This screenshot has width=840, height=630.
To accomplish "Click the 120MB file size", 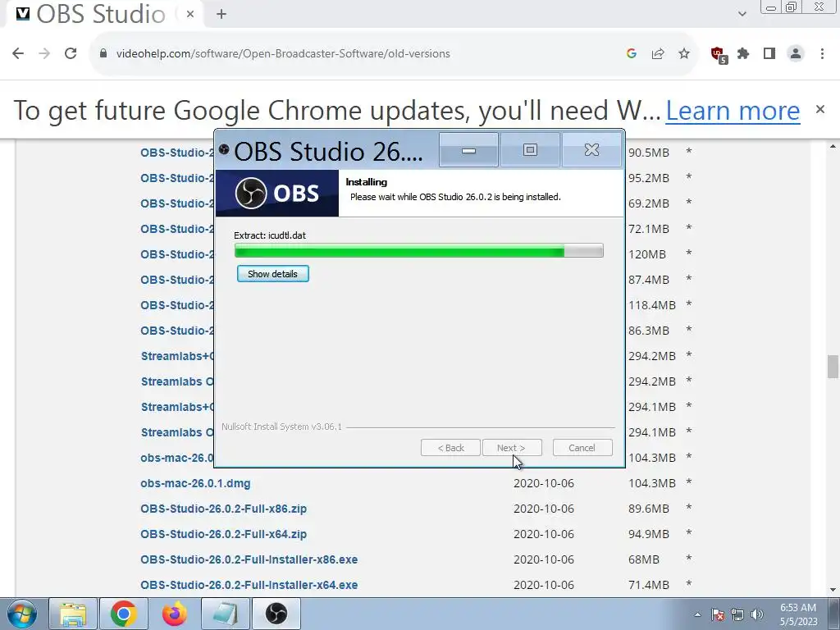I will pyautogui.click(x=647, y=254).
